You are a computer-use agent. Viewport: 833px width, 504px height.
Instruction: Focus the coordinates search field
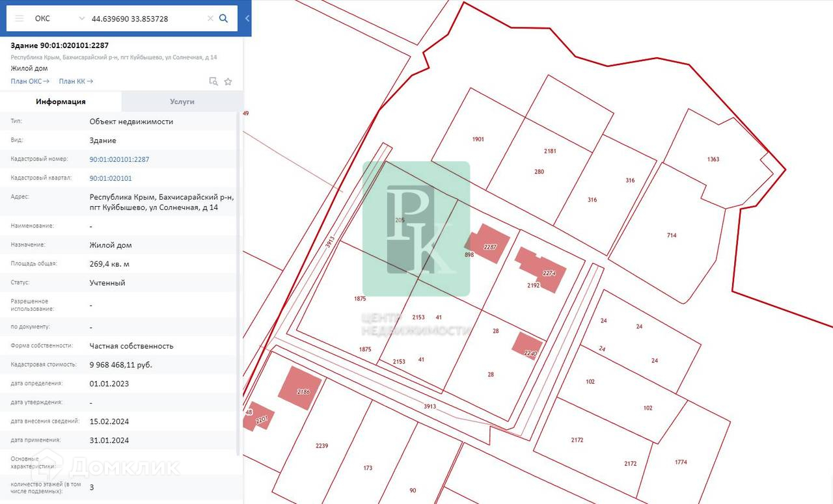tap(146, 19)
